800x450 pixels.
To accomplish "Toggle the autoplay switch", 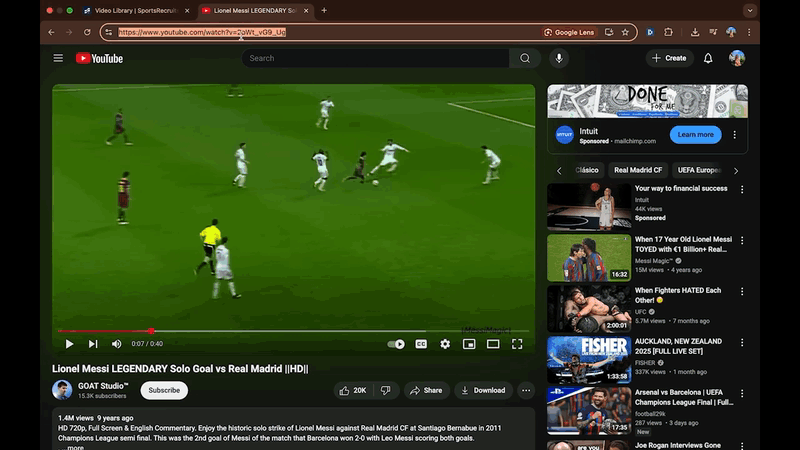I will point(396,344).
